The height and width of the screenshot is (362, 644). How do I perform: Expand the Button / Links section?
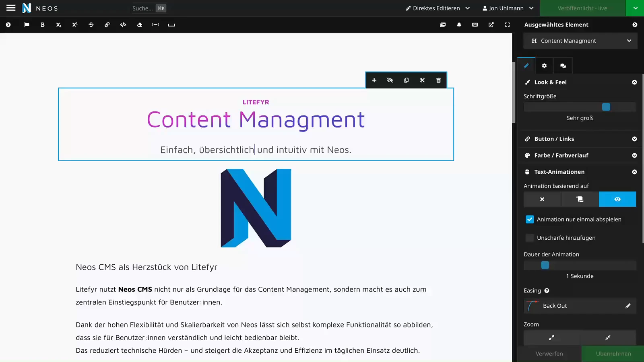[x=580, y=139]
